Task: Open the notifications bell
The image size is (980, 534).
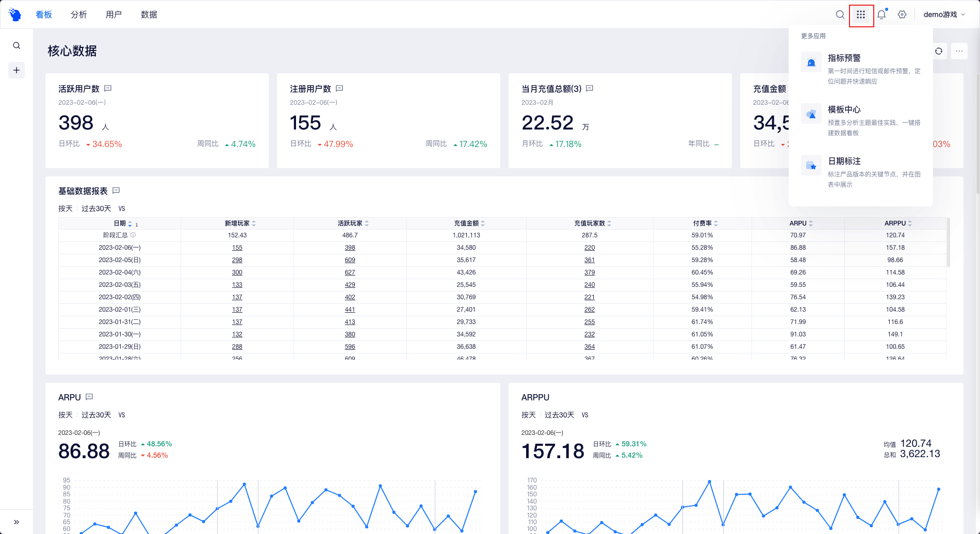Action: [x=881, y=14]
